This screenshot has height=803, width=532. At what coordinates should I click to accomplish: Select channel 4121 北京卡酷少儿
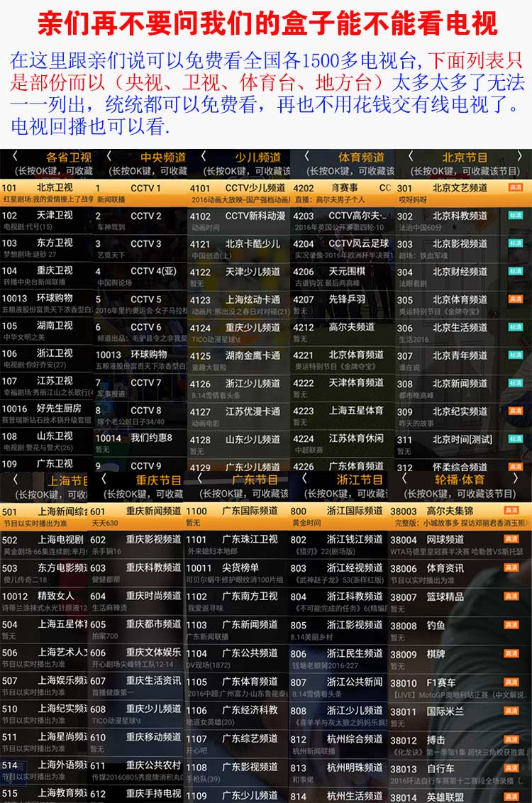(239, 249)
